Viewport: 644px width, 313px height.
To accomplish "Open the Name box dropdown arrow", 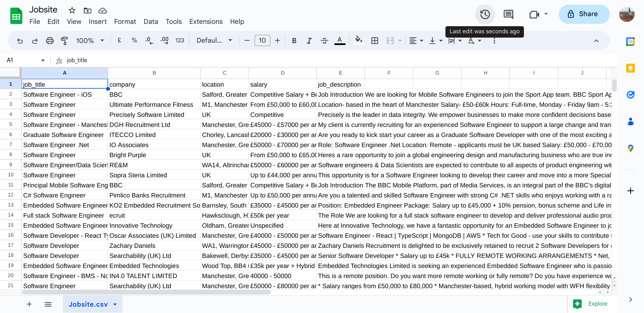I will 43,60.
